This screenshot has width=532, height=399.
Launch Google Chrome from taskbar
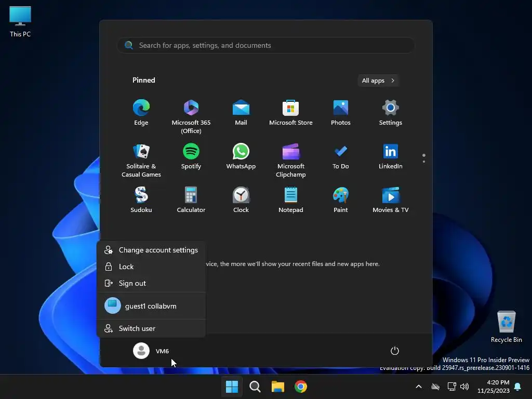click(301, 387)
